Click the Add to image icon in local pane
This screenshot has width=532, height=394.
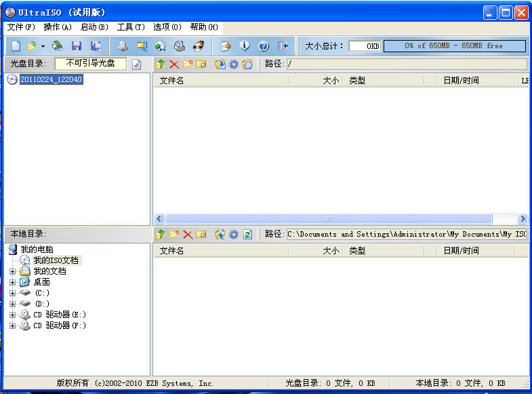220,234
